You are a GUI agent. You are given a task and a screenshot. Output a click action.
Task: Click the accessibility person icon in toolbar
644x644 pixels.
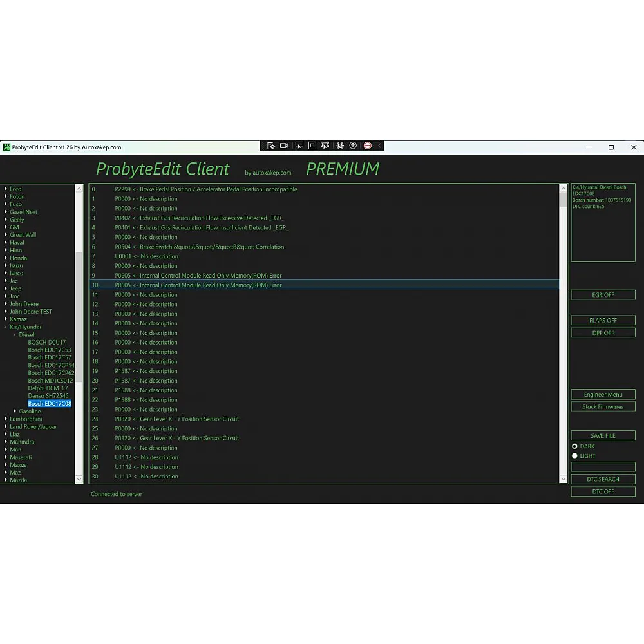point(353,146)
